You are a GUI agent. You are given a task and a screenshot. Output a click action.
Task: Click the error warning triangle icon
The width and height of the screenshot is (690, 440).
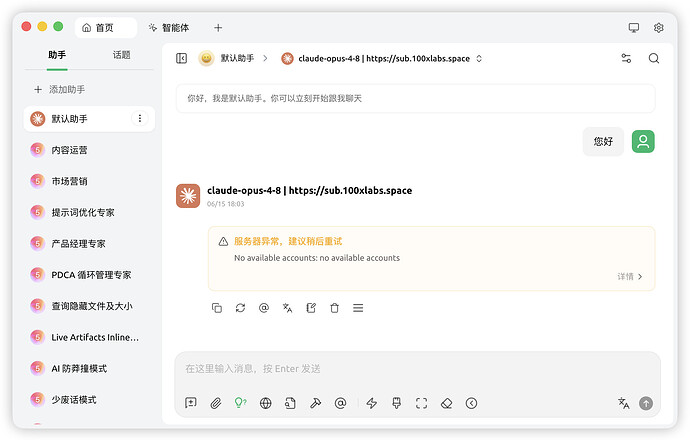(x=223, y=242)
